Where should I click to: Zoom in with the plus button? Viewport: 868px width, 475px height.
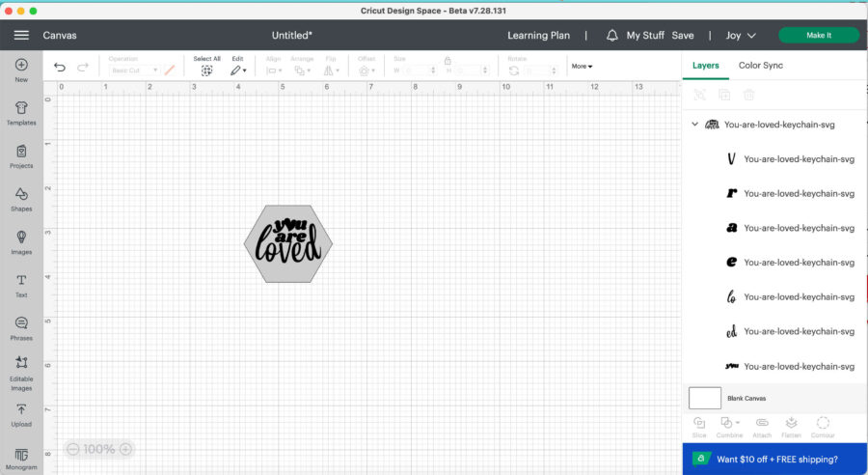(x=125, y=449)
